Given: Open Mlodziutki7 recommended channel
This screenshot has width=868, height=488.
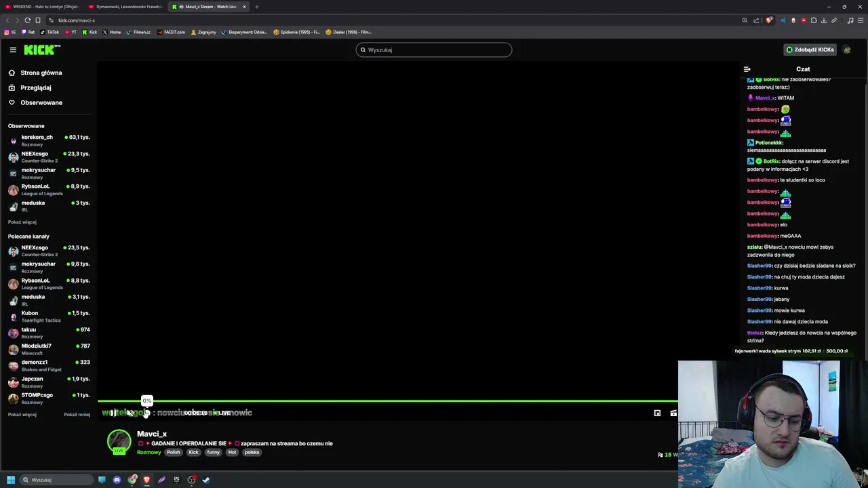Looking at the screenshot, I should click(49, 349).
